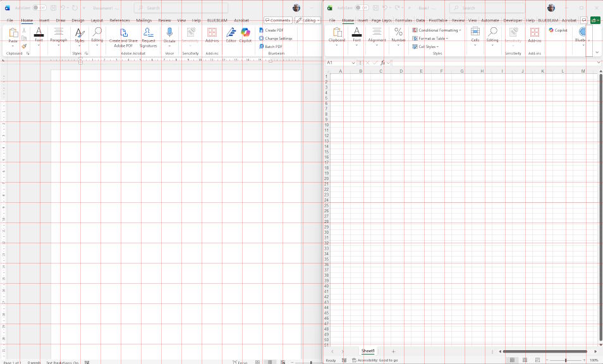Adjust the Excel zoom slider

tap(566, 360)
